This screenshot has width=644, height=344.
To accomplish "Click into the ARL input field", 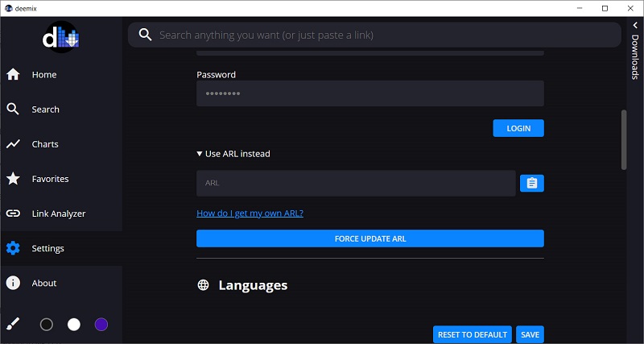I will click(x=355, y=184).
